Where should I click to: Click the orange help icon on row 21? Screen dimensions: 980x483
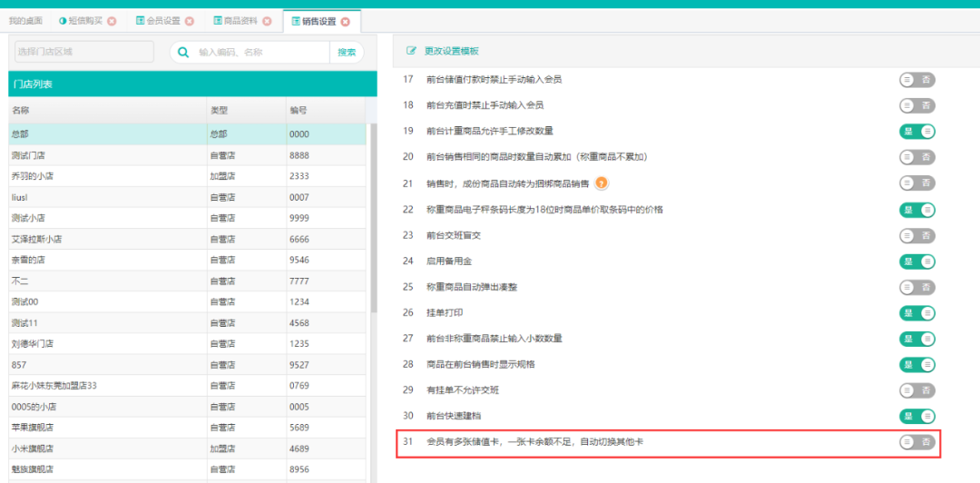(x=601, y=183)
